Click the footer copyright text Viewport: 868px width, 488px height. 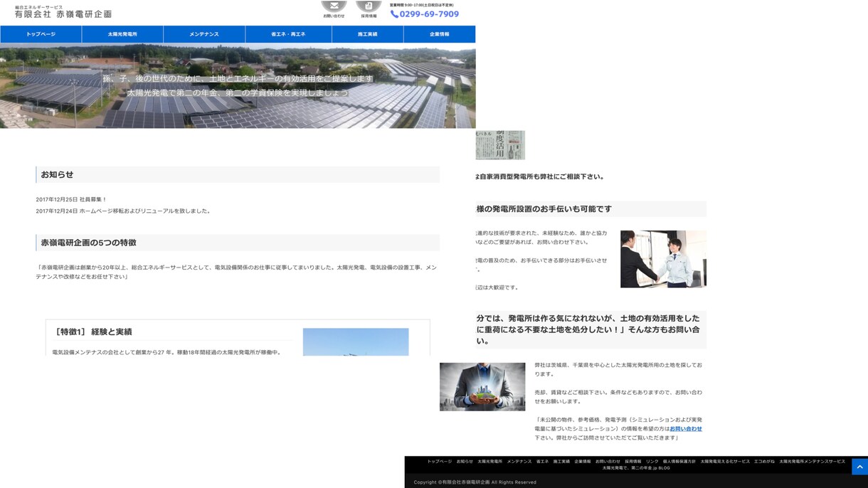[475, 482]
